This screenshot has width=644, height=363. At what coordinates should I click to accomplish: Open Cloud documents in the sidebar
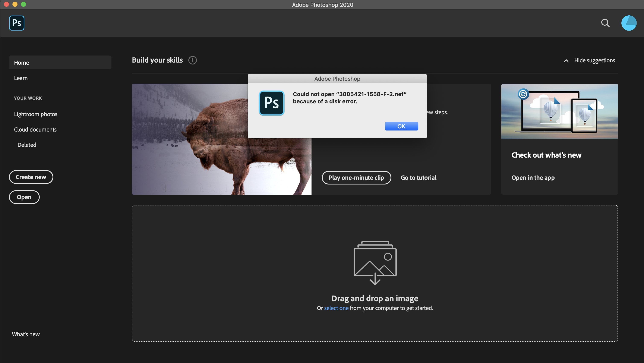pyautogui.click(x=35, y=129)
